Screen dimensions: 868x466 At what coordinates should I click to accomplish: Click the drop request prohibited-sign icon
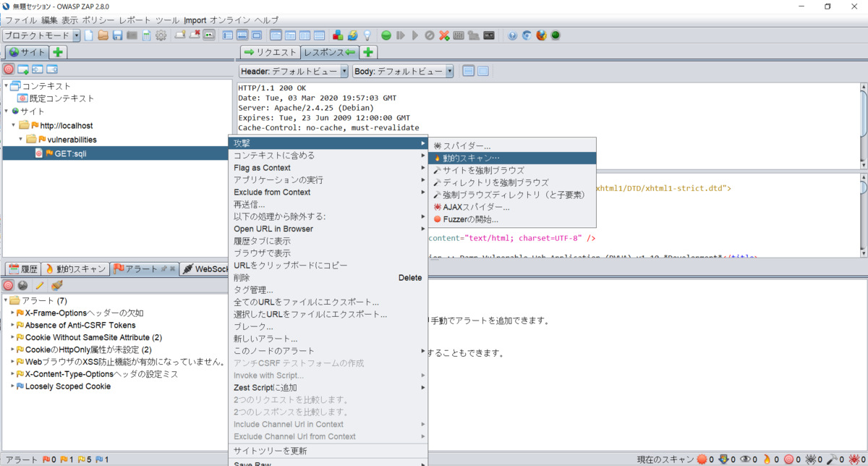pos(430,35)
